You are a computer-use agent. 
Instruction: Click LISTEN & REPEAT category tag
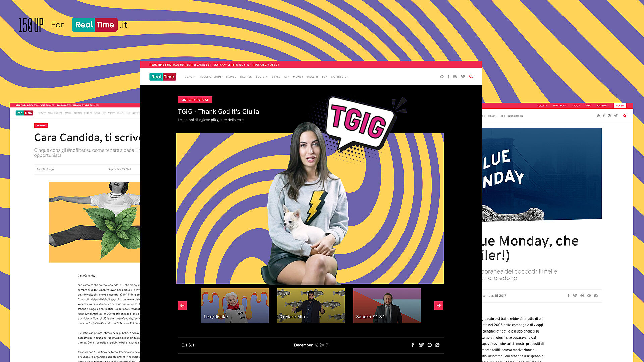tap(195, 100)
